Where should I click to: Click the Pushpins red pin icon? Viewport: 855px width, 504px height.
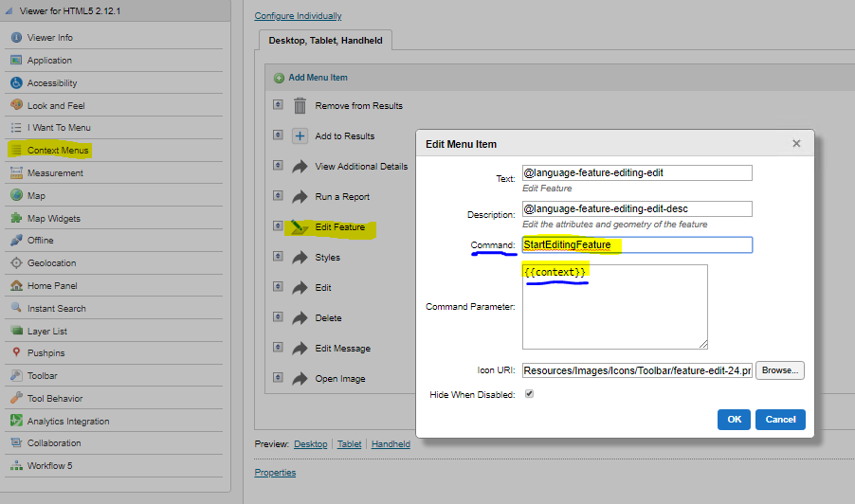tap(16, 352)
